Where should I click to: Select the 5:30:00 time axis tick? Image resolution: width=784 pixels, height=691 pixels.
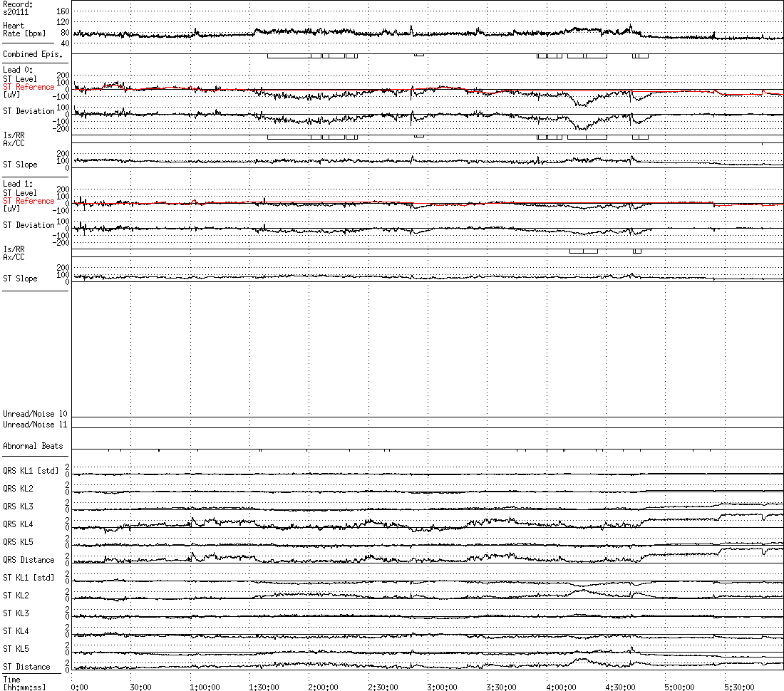coord(739,687)
